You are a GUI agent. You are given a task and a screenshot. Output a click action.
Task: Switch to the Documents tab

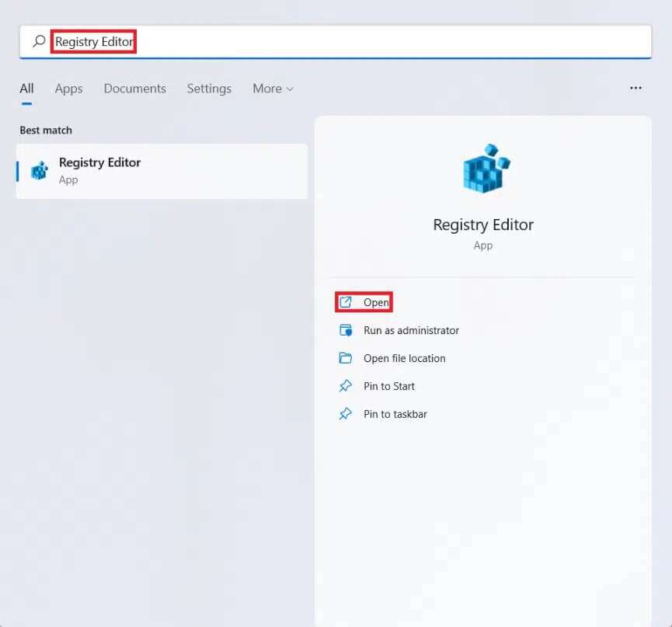pos(134,89)
